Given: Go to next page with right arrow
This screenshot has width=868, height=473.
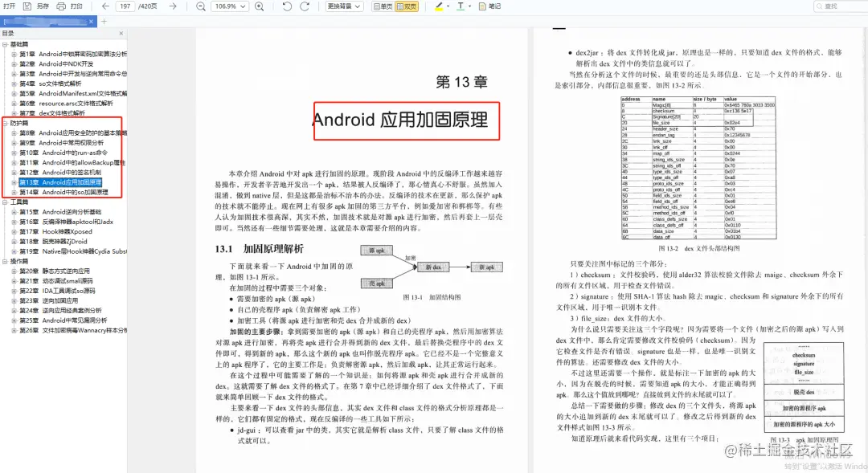Looking at the screenshot, I should tap(173, 6).
